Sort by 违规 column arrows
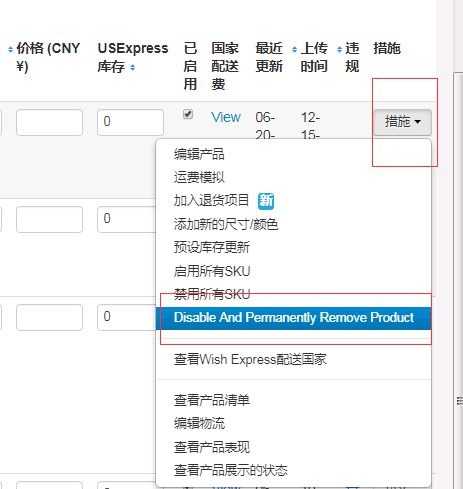 tap(339, 50)
